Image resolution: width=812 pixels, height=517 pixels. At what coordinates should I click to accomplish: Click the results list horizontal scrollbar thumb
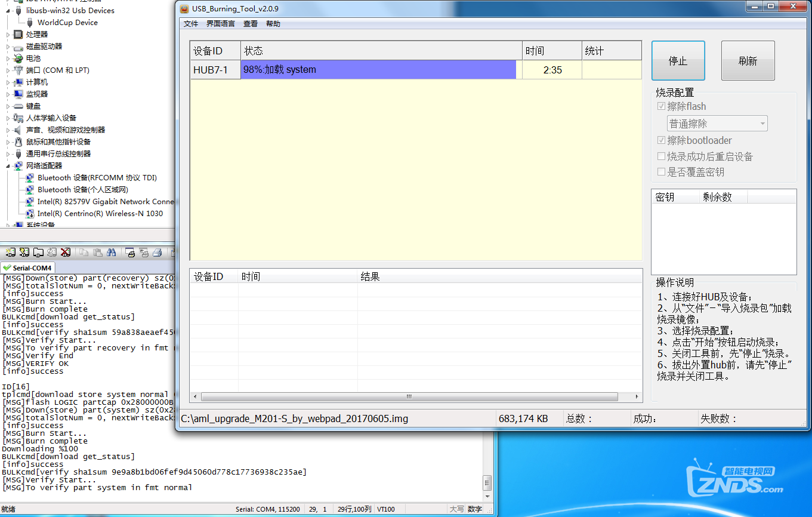(x=409, y=396)
